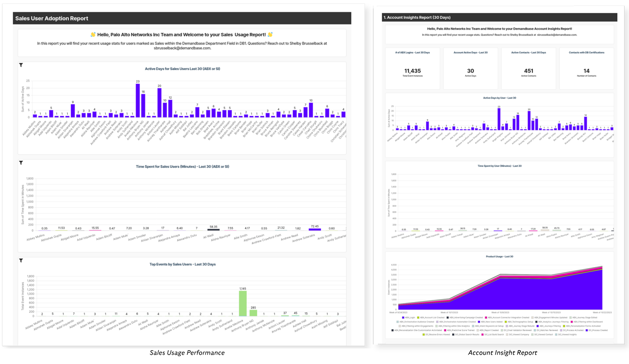Open email link in Sales User Adoption intro
The height and width of the screenshot is (364, 629).
point(182,48)
